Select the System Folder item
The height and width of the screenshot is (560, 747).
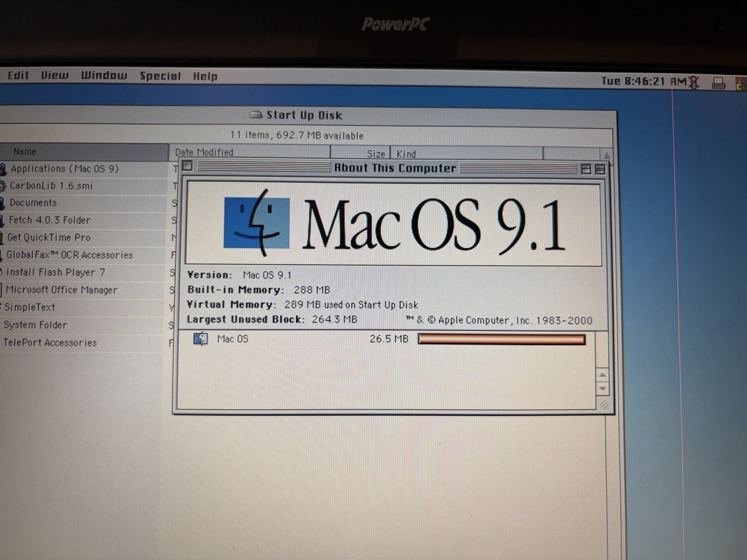click(35, 325)
